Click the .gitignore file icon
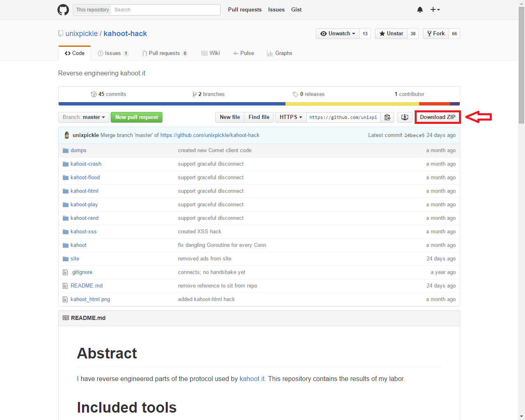 (x=65, y=272)
